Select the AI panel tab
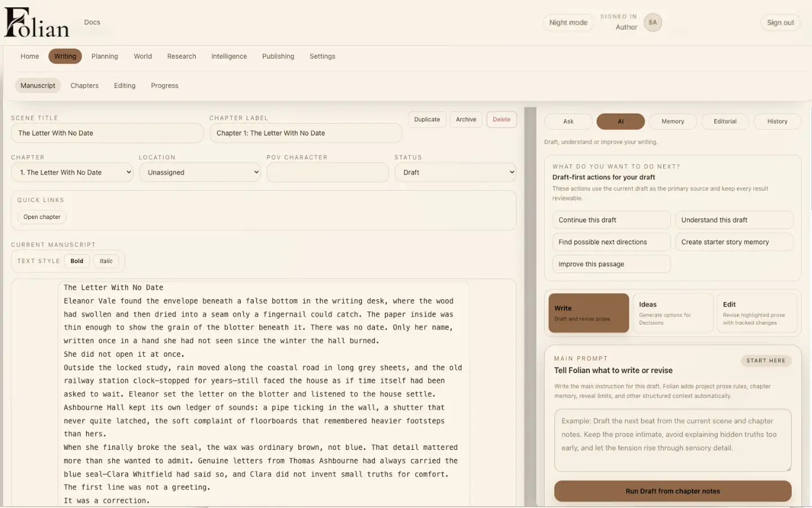Screen dimensions: 812x508 [x=620, y=121]
